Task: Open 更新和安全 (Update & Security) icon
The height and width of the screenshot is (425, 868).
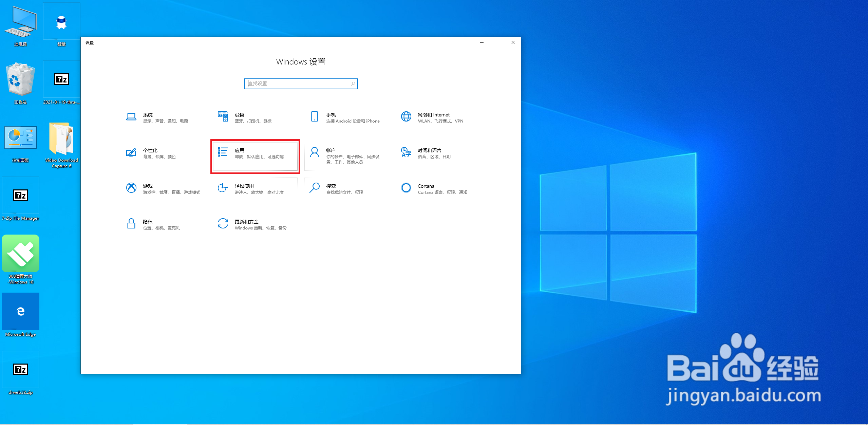Action: (x=223, y=224)
